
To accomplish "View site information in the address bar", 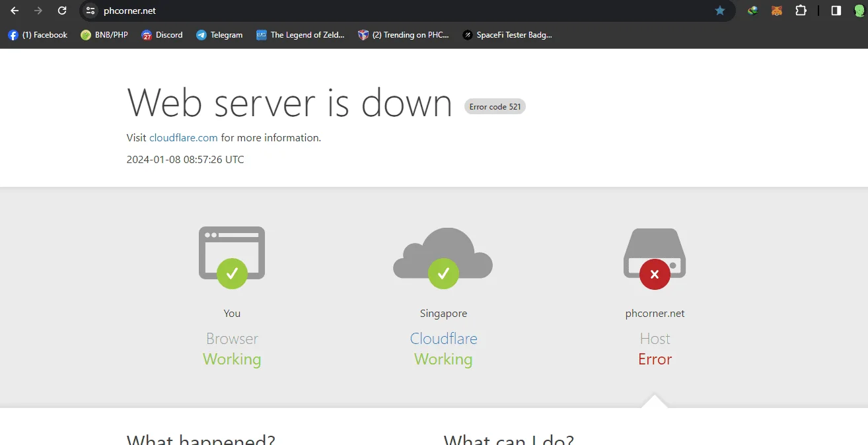I will tap(91, 11).
